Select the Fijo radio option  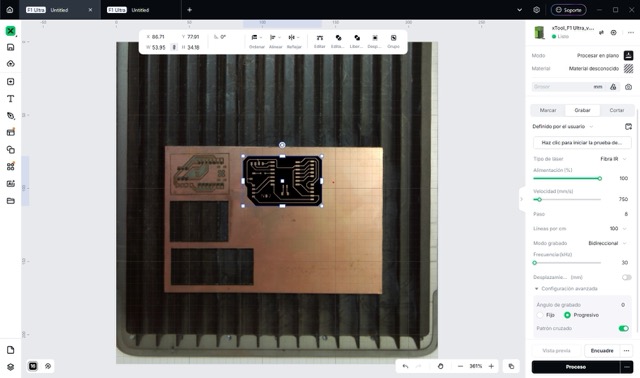[x=540, y=315]
